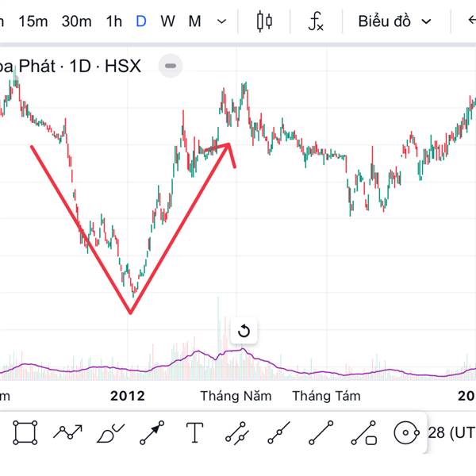Select the parallel channel tool
Image resolution: width=476 pixels, height=476 pixels.
coord(236,432)
